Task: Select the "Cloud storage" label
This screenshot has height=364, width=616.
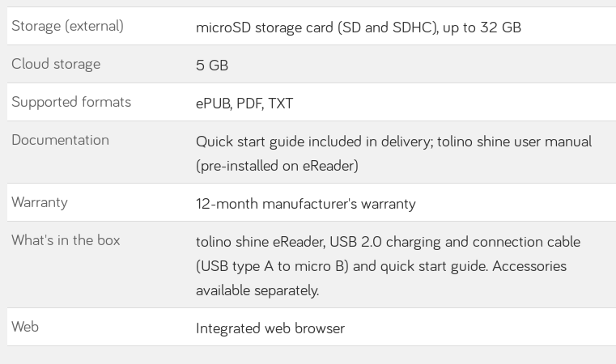Action: [56, 64]
